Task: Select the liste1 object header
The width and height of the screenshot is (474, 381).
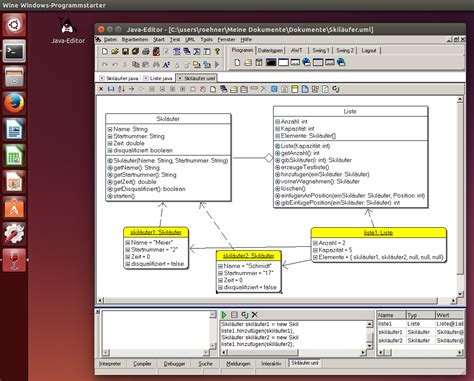Action: (x=378, y=233)
